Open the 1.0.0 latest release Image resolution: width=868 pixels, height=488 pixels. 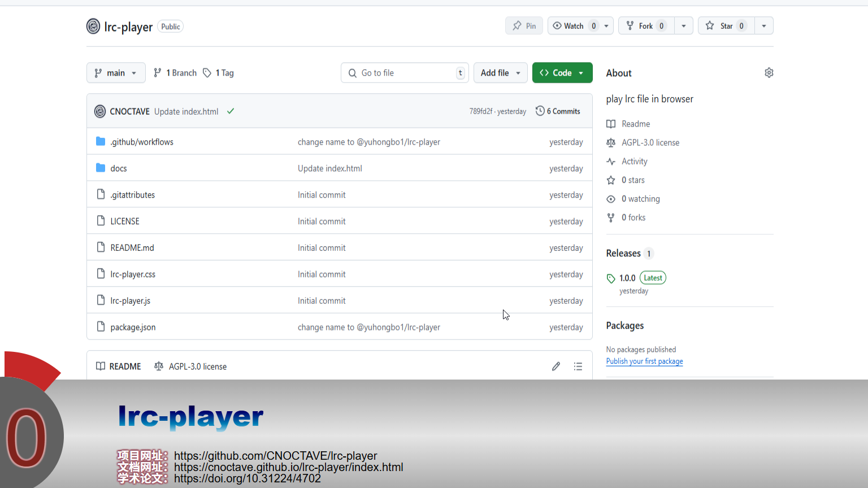pos(627,278)
